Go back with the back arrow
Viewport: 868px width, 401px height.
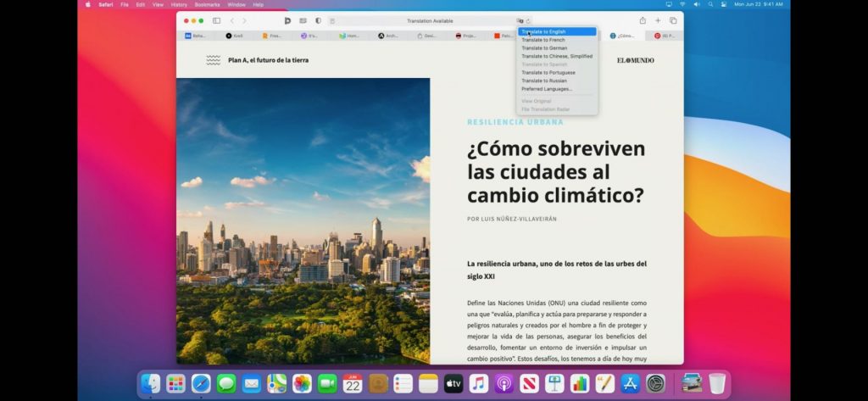(x=232, y=20)
